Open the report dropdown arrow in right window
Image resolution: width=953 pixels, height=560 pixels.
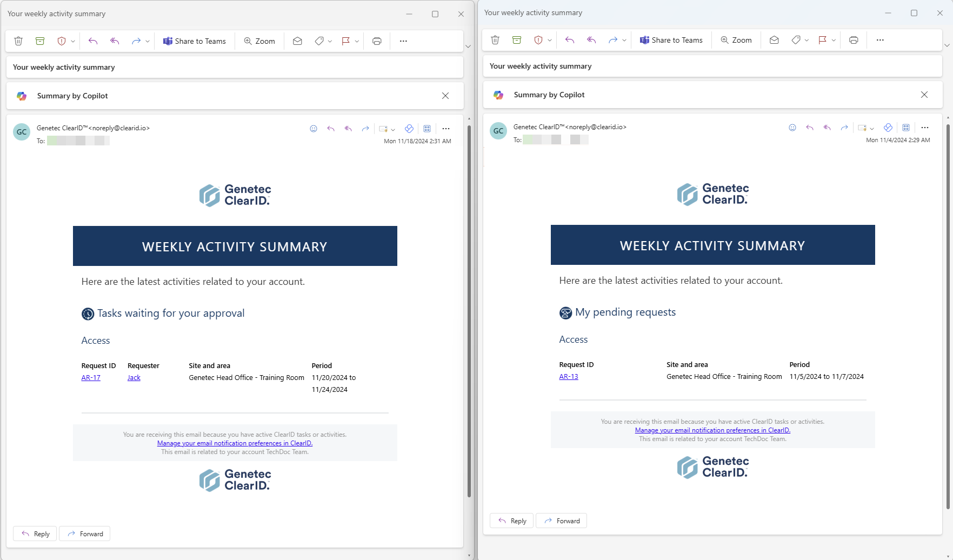pos(550,41)
